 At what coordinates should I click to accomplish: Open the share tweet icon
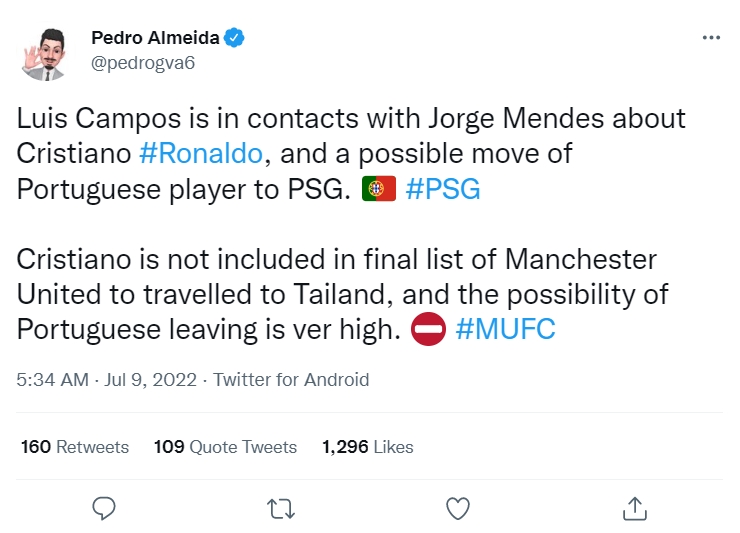click(x=634, y=508)
